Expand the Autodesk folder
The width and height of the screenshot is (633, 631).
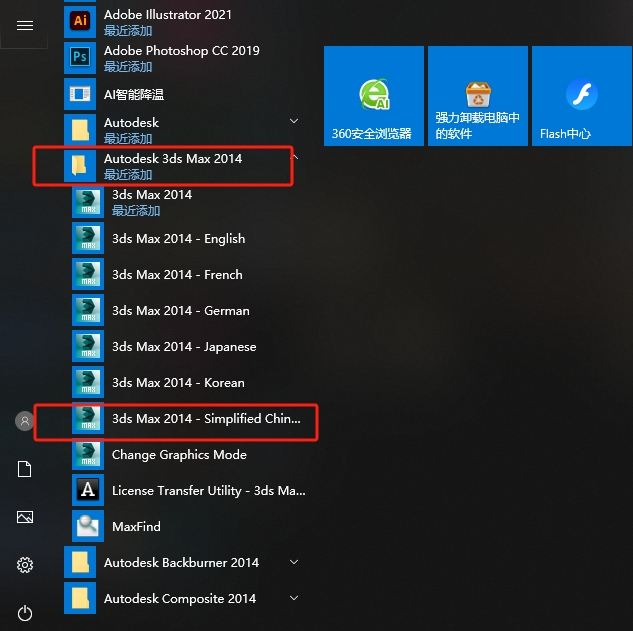click(x=294, y=122)
